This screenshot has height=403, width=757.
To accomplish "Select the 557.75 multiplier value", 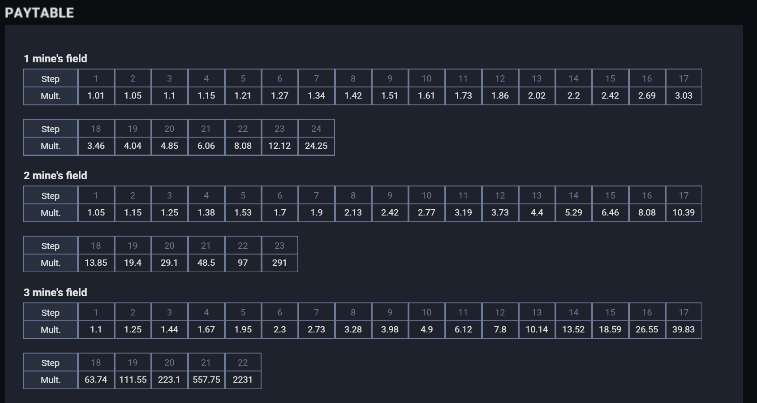I will point(206,380).
